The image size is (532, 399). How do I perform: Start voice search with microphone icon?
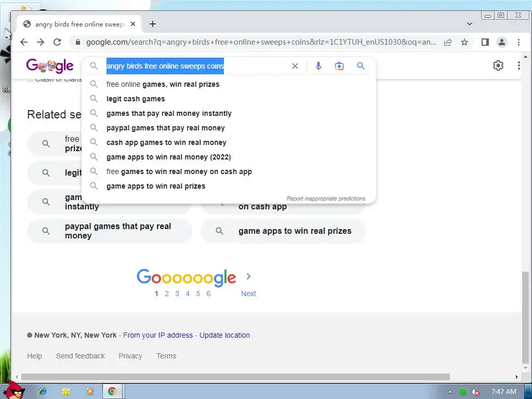pos(318,66)
